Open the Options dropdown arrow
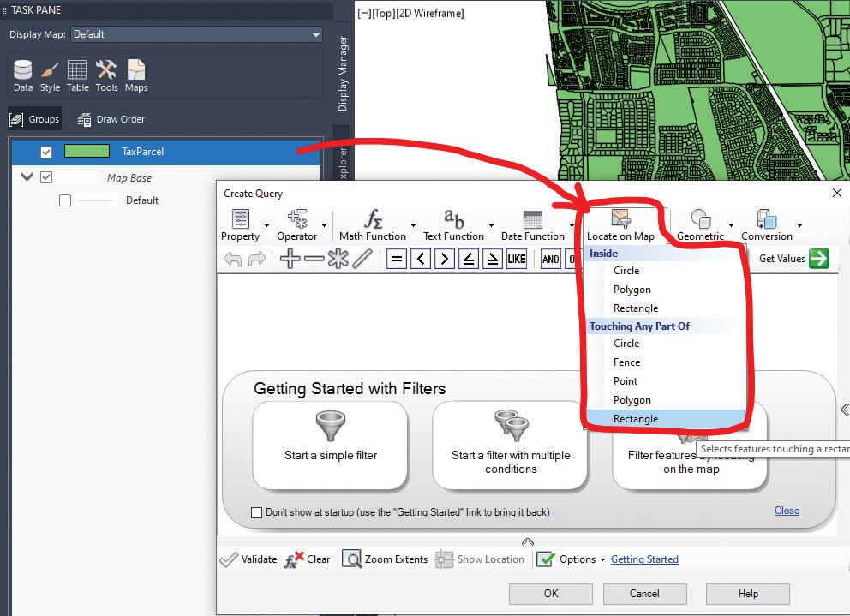The image size is (850, 616). point(602,559)
